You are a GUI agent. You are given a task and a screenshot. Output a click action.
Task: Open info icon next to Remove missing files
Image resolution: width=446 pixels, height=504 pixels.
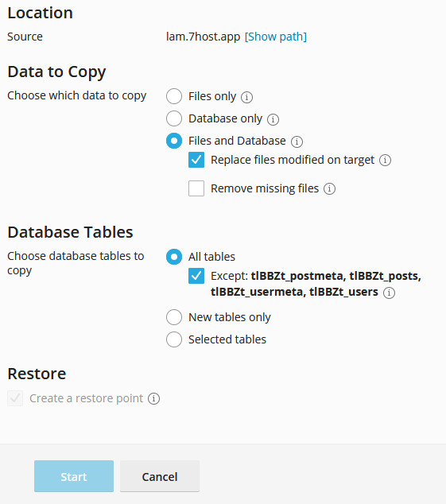(329, 188)
